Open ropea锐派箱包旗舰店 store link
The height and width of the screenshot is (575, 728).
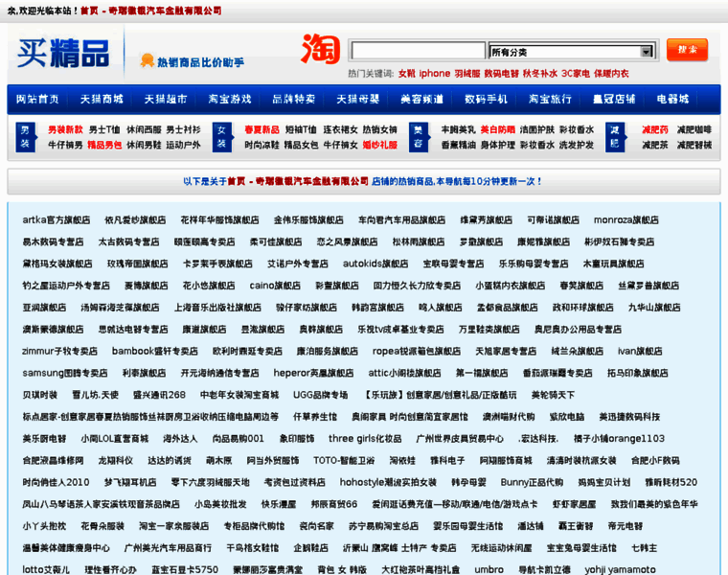click(417, 351)
